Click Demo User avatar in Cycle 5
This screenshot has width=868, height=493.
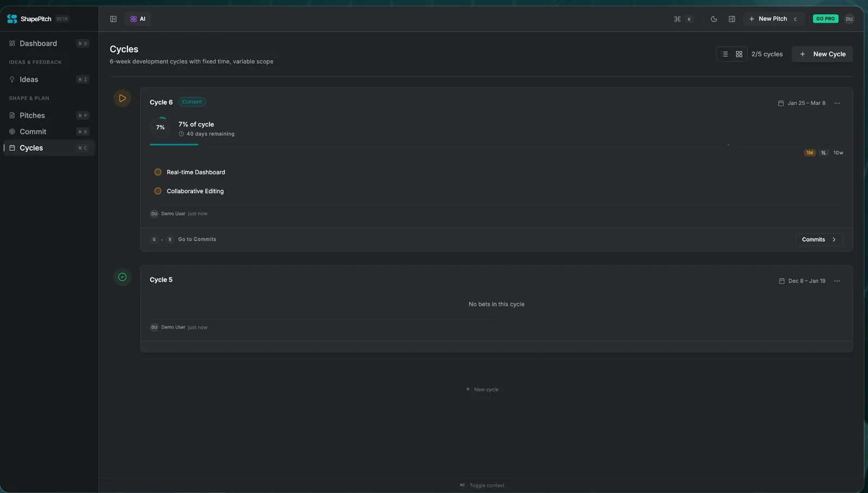pyautogui.click(x=154, y=327)
